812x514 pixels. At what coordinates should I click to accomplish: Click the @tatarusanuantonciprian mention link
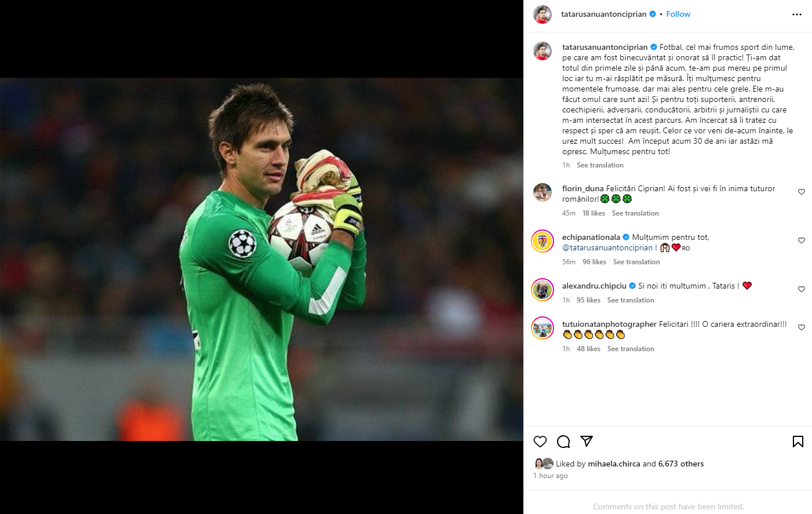(607, 248)
